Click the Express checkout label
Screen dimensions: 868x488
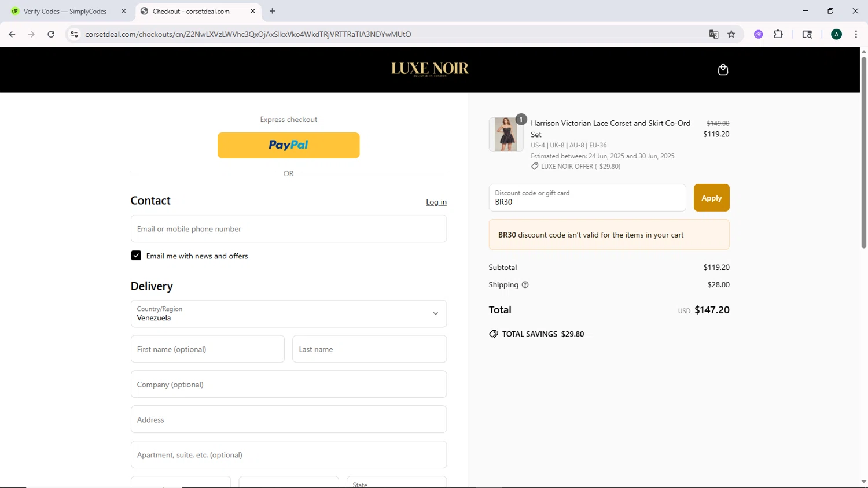pyautogui.click(x=289, y=119)
